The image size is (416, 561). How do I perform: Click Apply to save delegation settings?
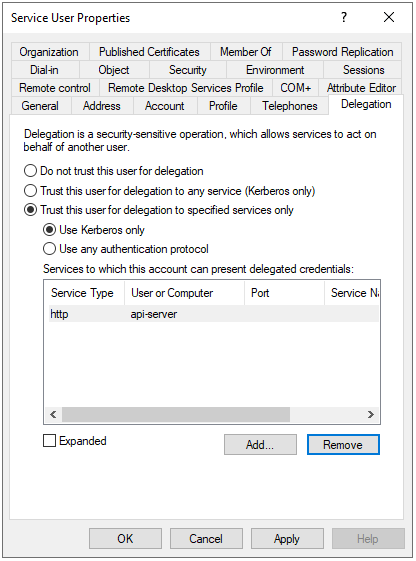[287, 539]
